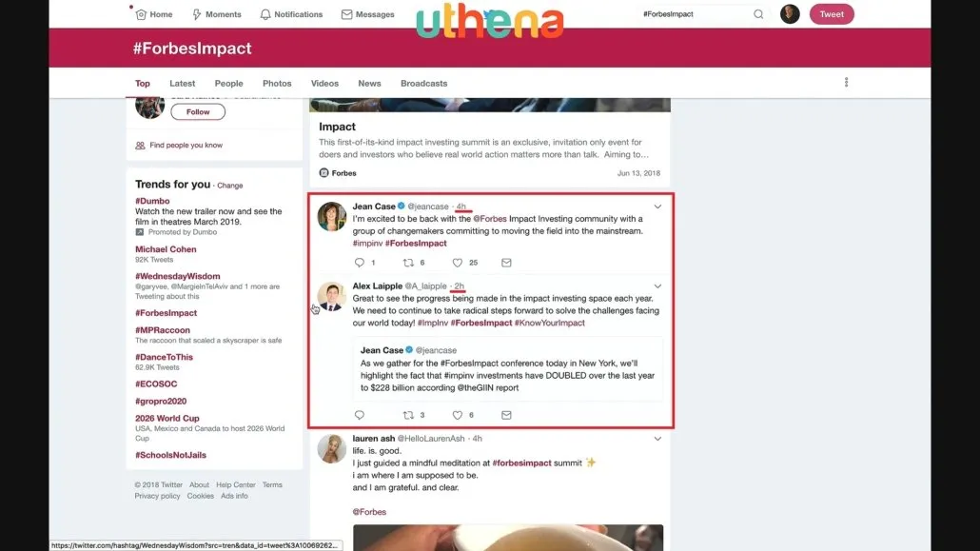The height and width of the screenshot is (551, 980).
Task: Like Alex Laipple's tweet
Action: point(458,415)
